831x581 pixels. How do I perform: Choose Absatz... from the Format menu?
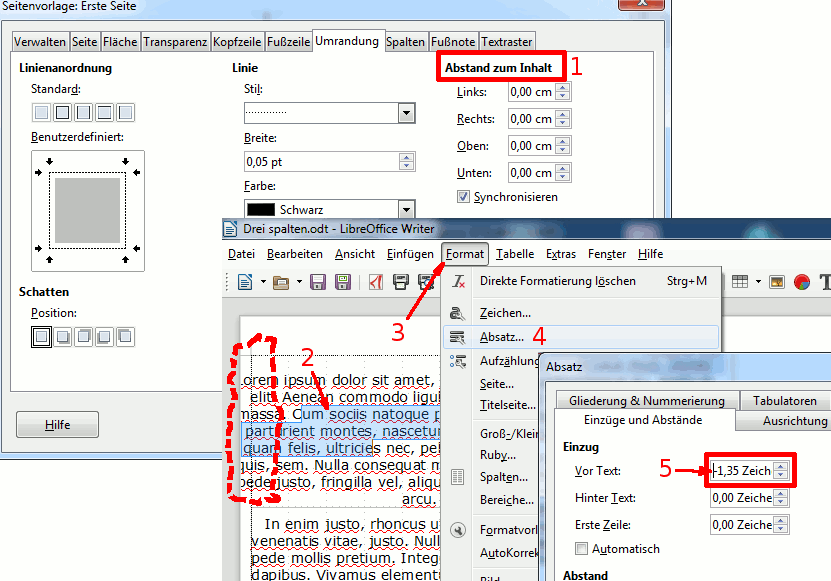(x=581, y=337)
